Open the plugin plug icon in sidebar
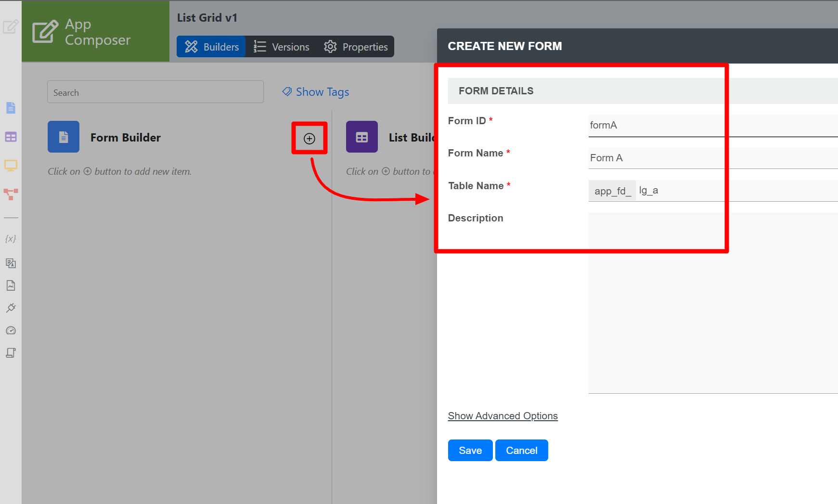 11,308
